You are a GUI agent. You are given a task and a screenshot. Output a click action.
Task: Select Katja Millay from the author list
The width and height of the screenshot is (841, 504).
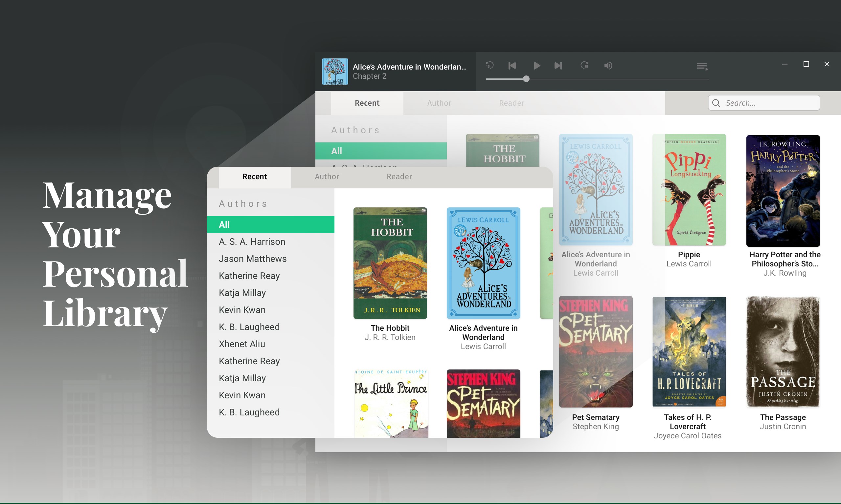[242, 292]
